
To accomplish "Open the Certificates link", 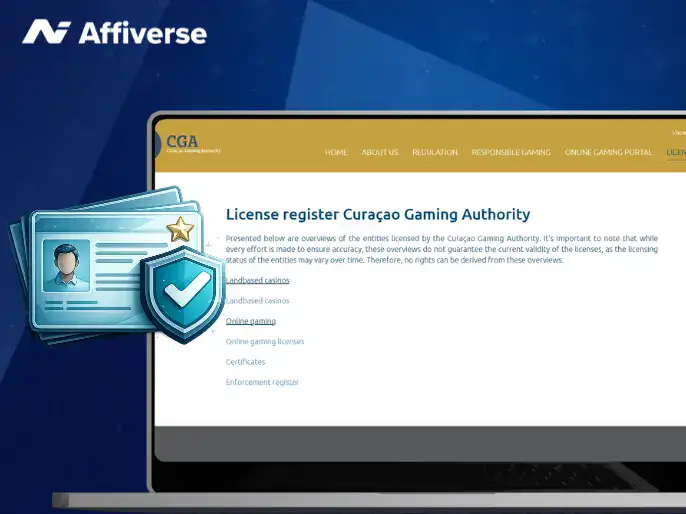I will click(245, 362).
